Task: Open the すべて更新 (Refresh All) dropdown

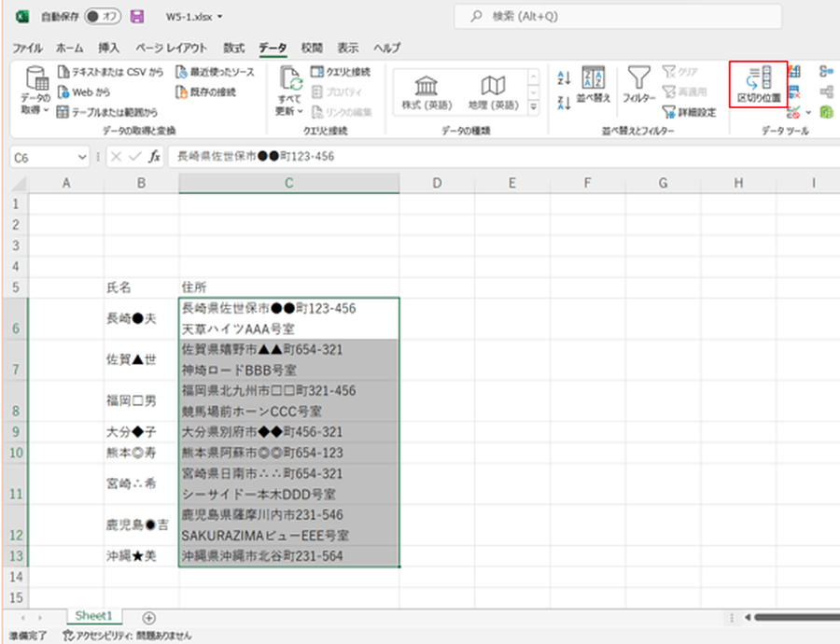Action: pos(290,91)
